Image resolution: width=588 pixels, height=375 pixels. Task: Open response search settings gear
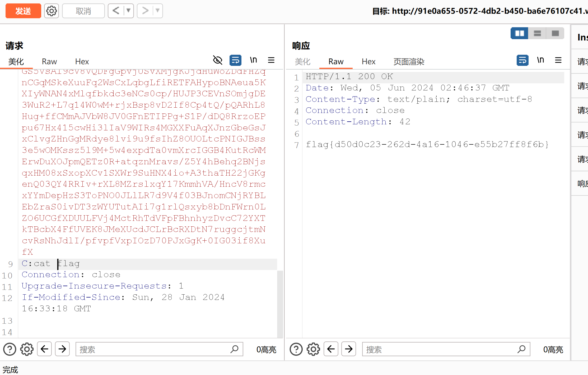(x=313, y=349)
